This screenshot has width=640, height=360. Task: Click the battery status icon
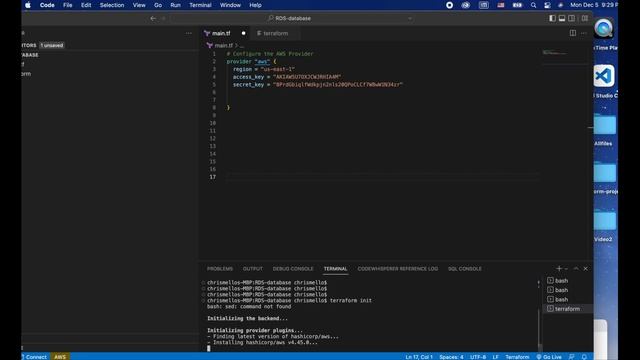[x=517, y=5]
